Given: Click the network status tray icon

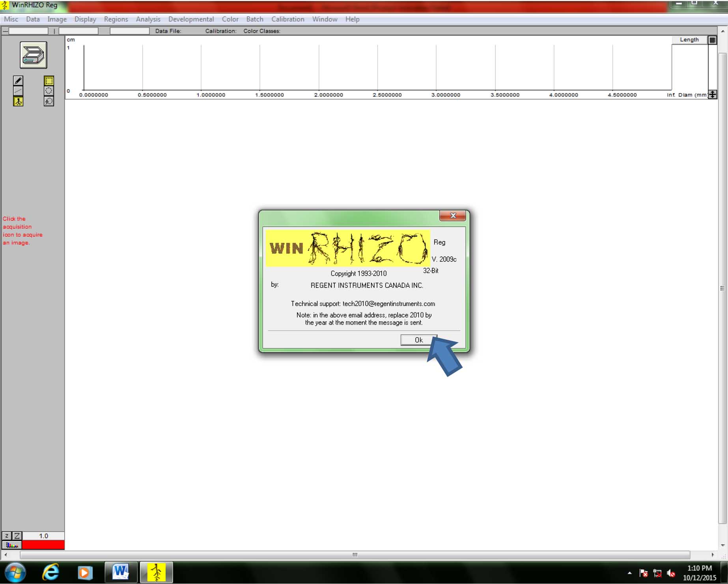Looking at the screenshot, I should (657, 573).
